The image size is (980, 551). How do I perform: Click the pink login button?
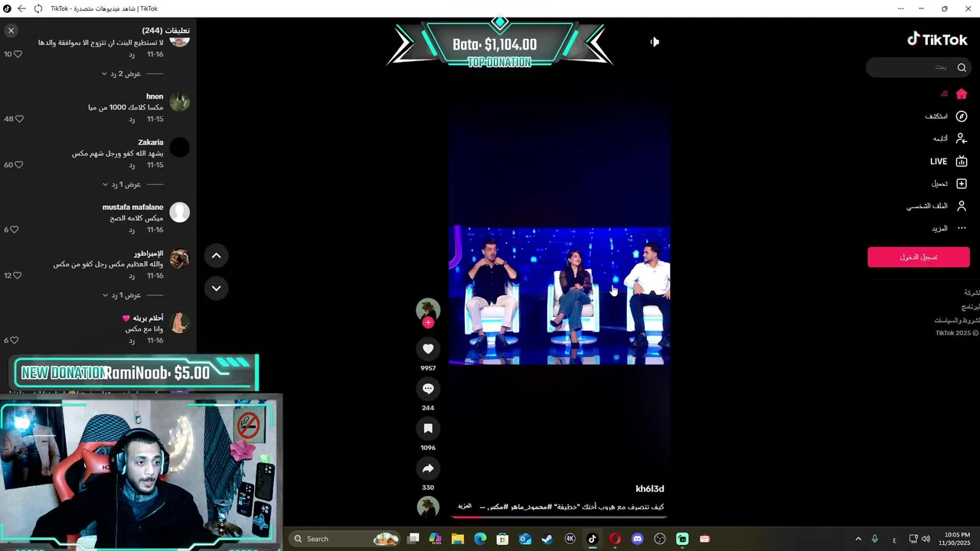click(919, 257)
